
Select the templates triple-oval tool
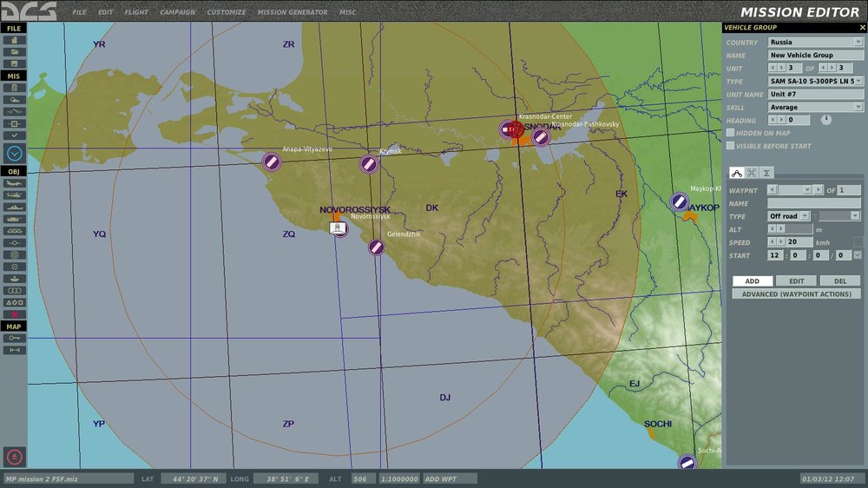(x=15, y=290)
